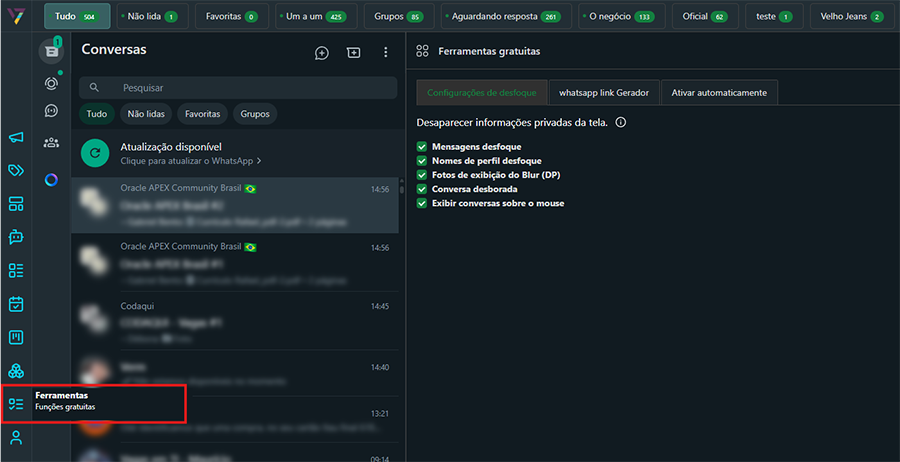Click the info icon beside privacy description
The width and height of the screenshot is (900, 462).
[621, 123]
